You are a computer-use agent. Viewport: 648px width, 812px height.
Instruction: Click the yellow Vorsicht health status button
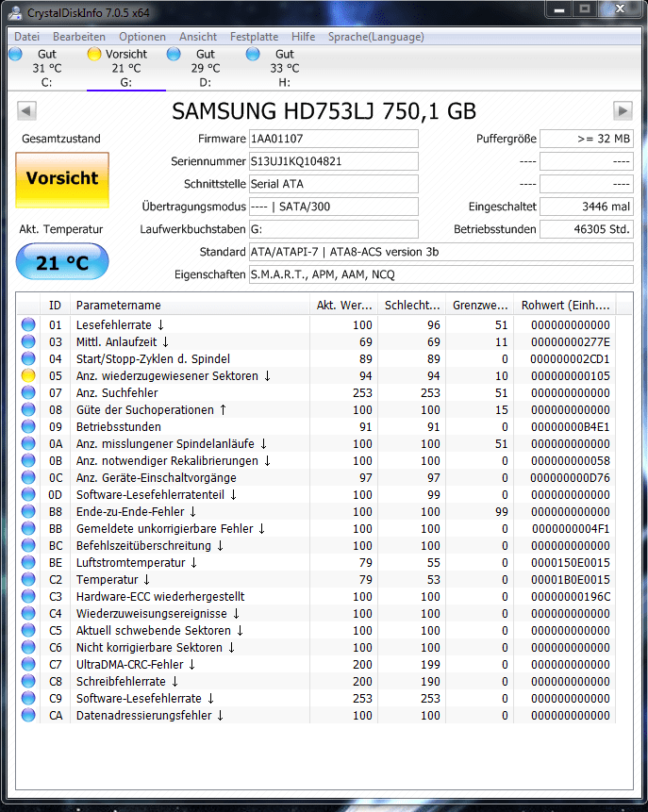pos(62,180)
